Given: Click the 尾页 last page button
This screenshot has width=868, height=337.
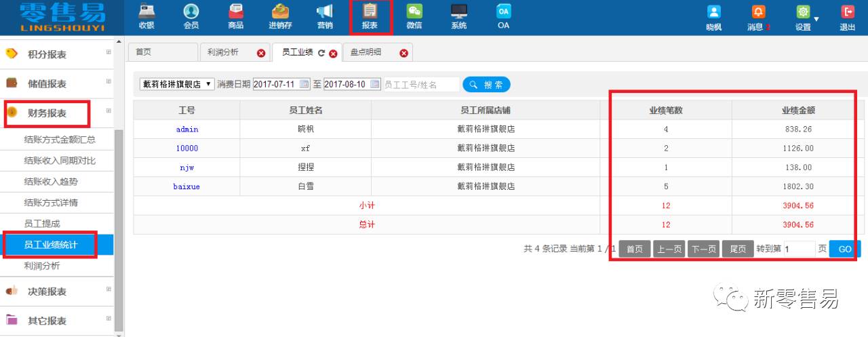Looking at the screenshot, I should coord(738,249).
